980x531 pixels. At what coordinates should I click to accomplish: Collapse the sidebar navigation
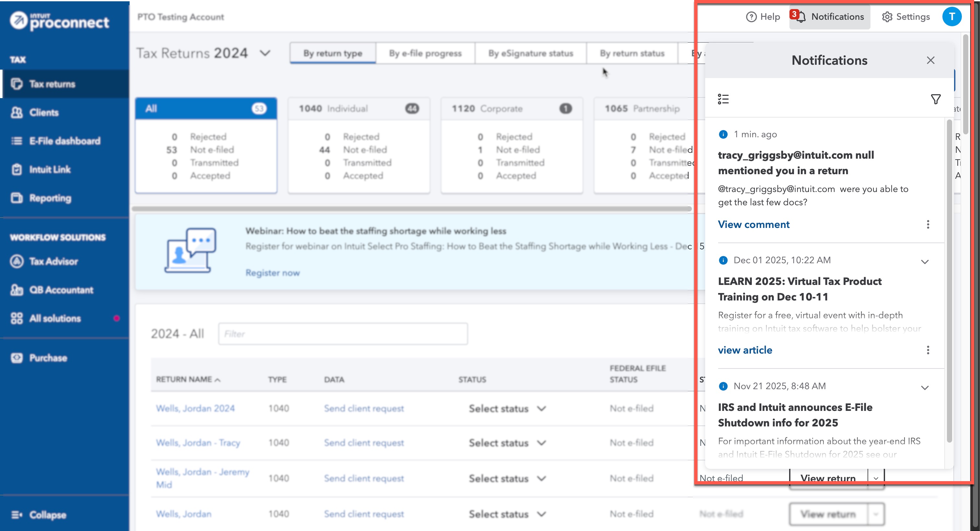[x=39, y=515]
